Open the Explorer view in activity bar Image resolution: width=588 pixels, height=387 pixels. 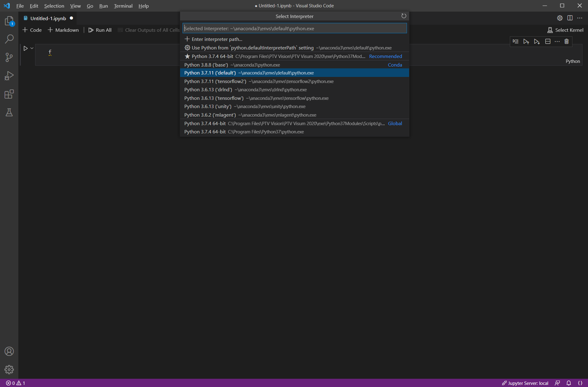pyautogui.click(x=9, y=21)
